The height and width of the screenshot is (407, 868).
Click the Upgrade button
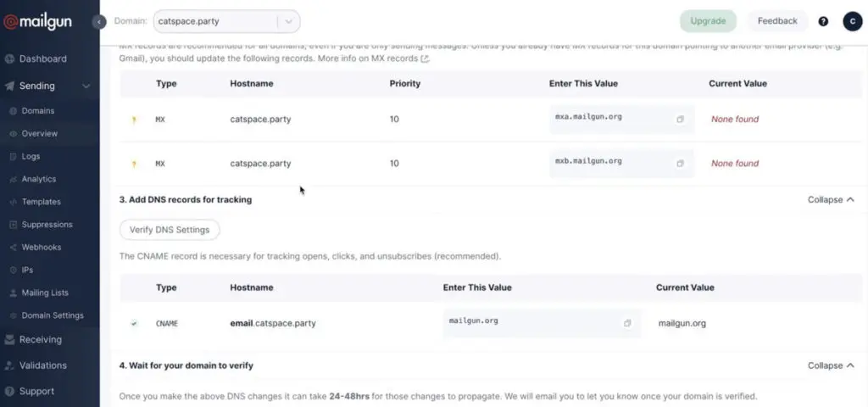708,21
